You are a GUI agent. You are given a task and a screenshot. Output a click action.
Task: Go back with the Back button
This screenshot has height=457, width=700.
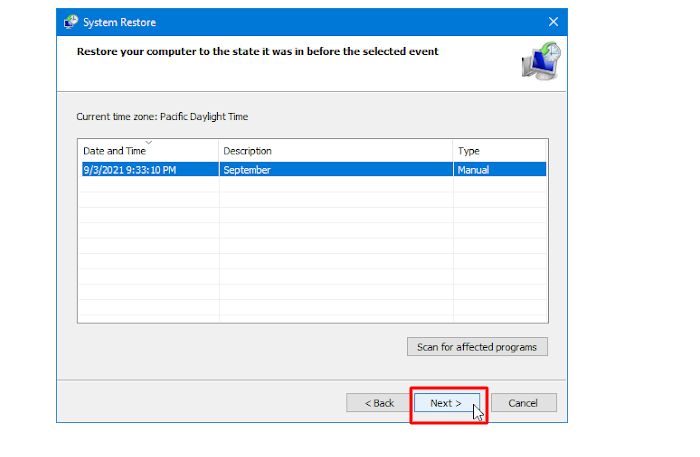coord(379,403)
